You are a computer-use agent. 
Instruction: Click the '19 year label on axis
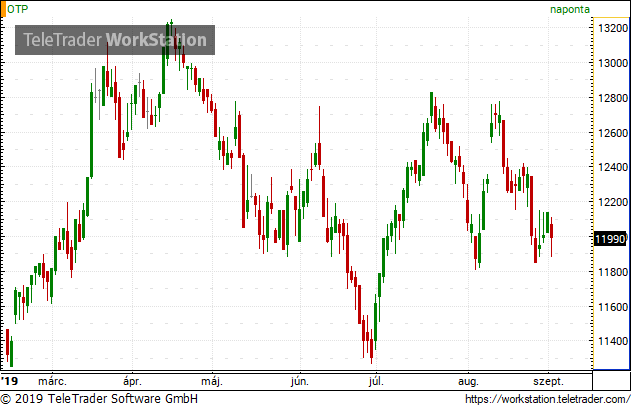(10, 381)
